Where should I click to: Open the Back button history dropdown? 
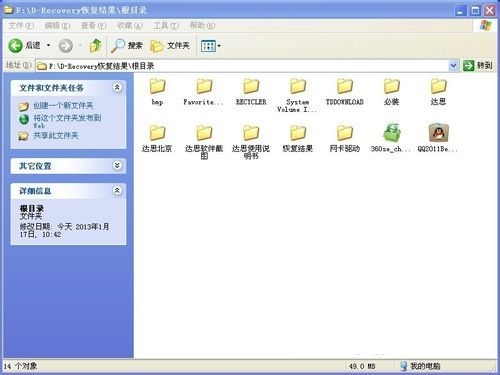(48, 45)
